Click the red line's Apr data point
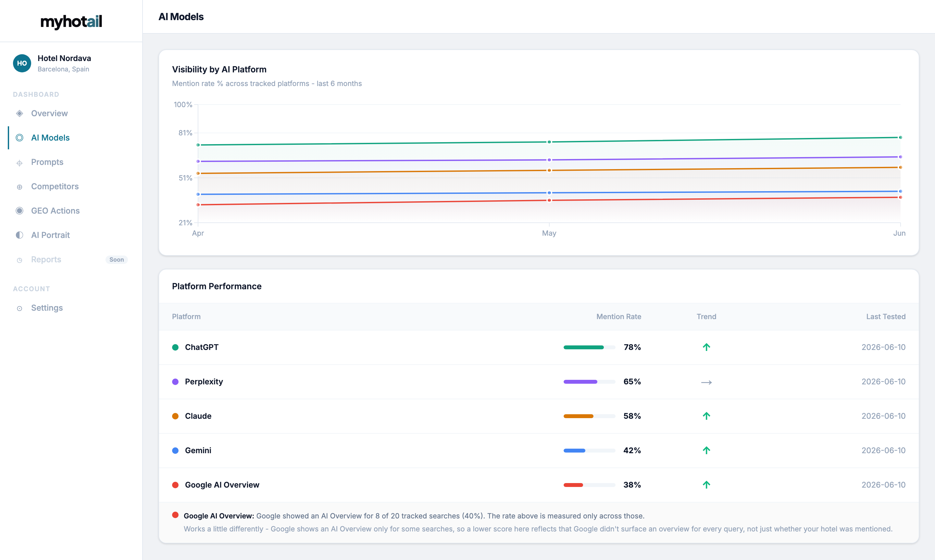 tap(198, 205)
